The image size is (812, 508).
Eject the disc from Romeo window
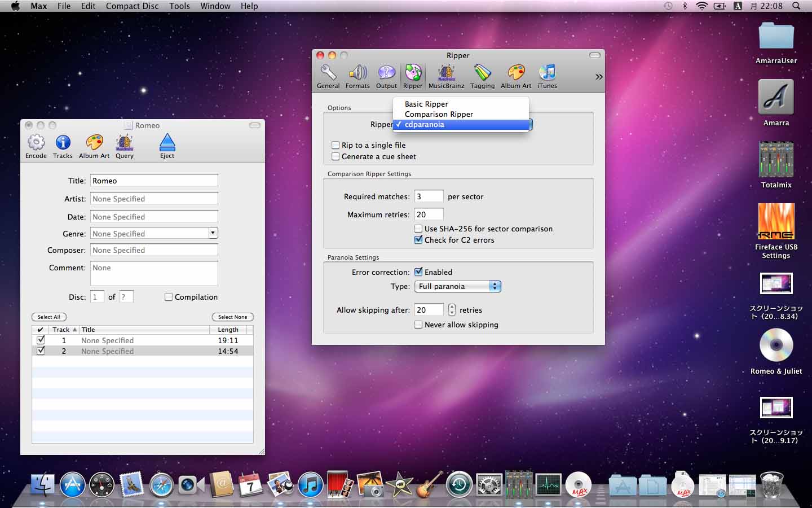167,147
